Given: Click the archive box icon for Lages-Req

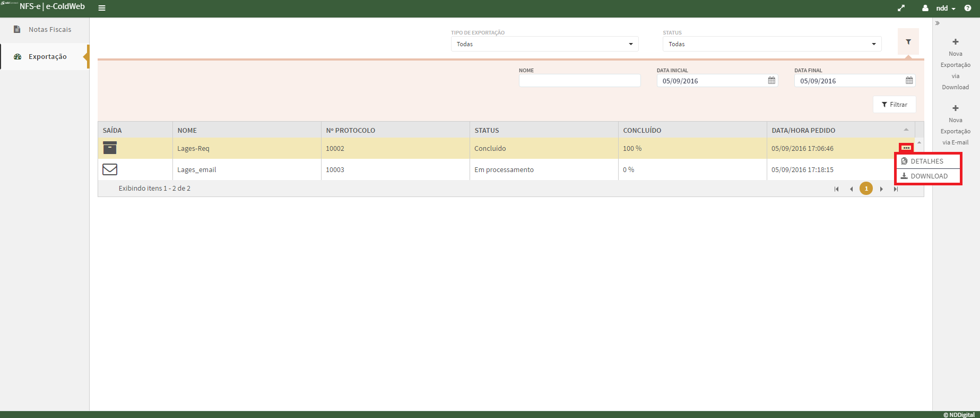Looking at the screenshot, I should click(110, 148).
